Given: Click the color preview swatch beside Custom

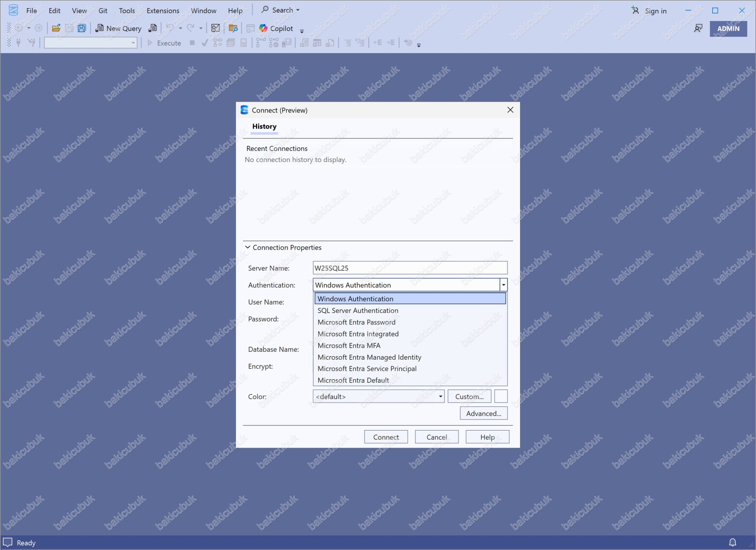Looking at the screenshot, I should tap(501, 396).
